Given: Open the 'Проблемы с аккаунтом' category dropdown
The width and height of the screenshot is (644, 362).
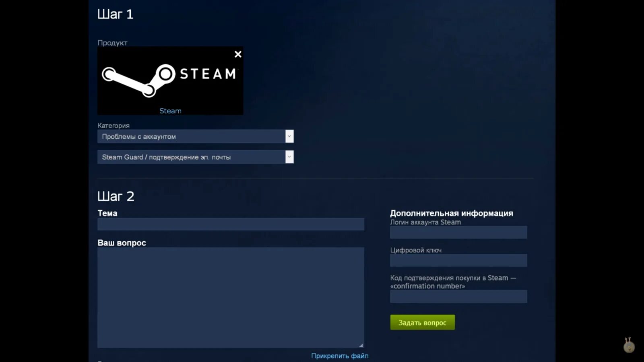Looking at the screenshot, I should point(196,136).
